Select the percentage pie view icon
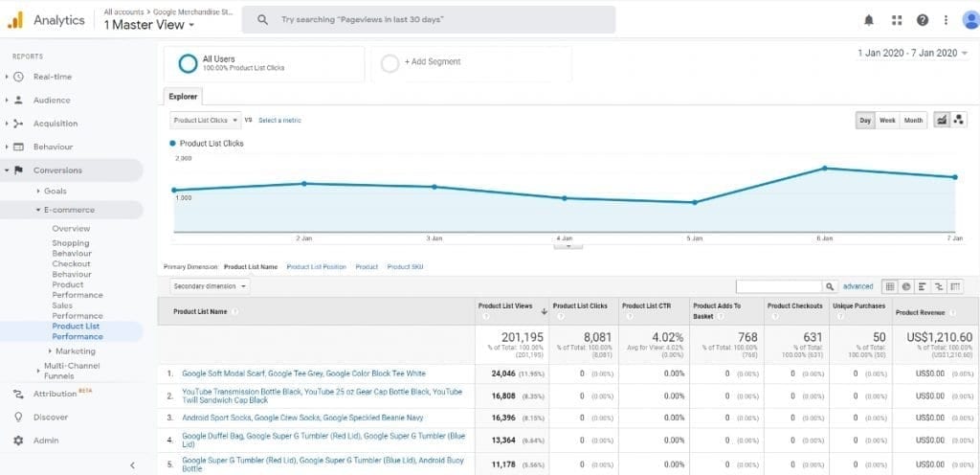Viewport: 980px width, 475px height. coord(906,286)
